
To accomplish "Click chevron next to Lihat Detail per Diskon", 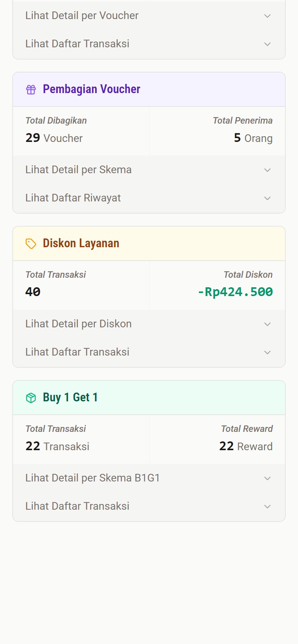I will pos(267,324).
